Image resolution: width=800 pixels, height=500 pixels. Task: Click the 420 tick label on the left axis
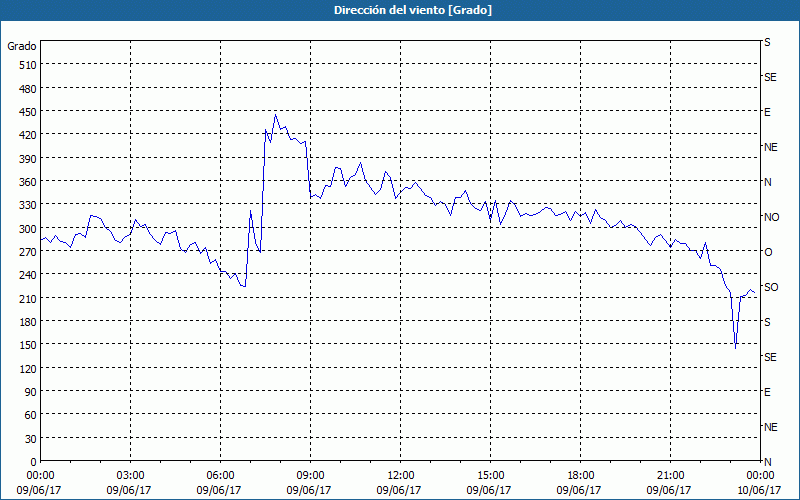coord(28,135)
